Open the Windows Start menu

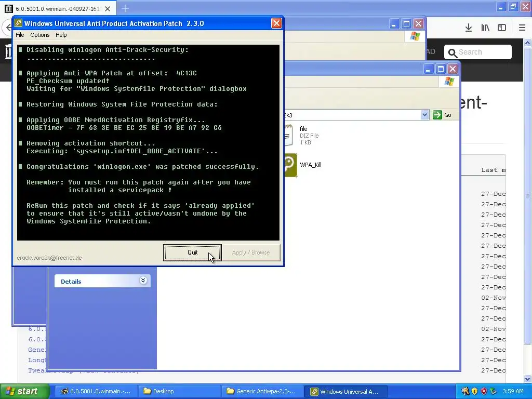(x=25, y=391)
